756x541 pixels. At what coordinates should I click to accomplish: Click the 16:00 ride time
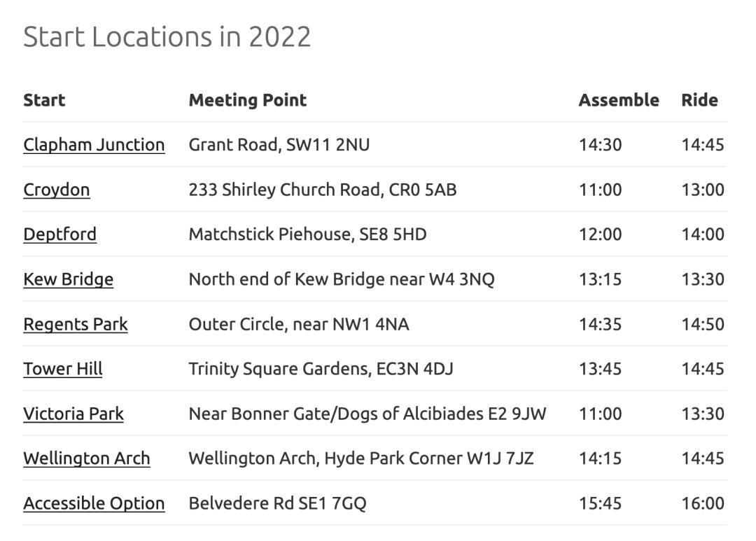(x=703, y=503)
